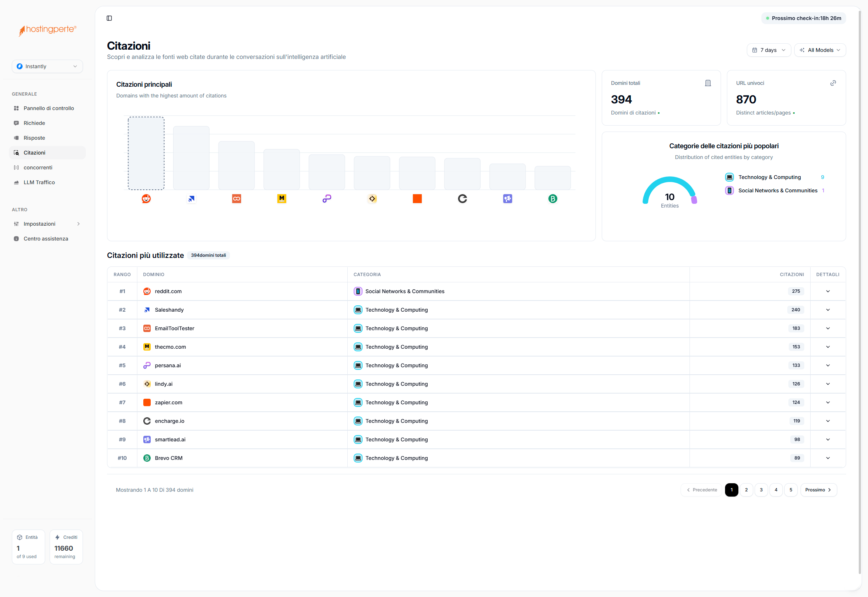Click the link icon in URL univoci card
Viewport: 868px width, 597px height.
coord(833,83)
